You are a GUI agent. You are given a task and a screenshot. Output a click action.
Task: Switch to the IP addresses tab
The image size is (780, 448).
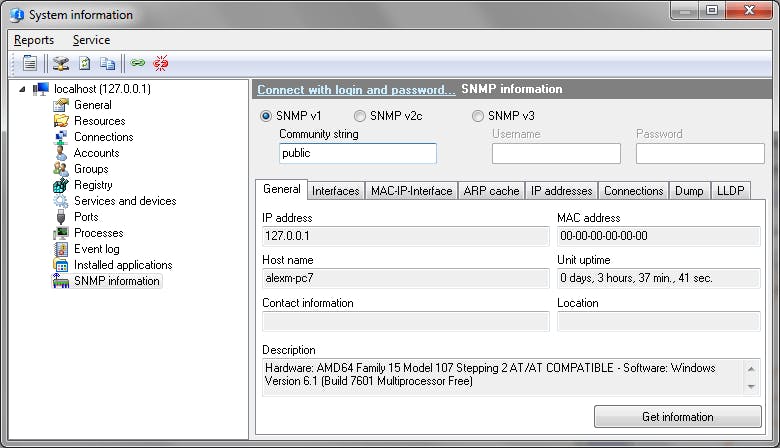[x=562, y=191]
